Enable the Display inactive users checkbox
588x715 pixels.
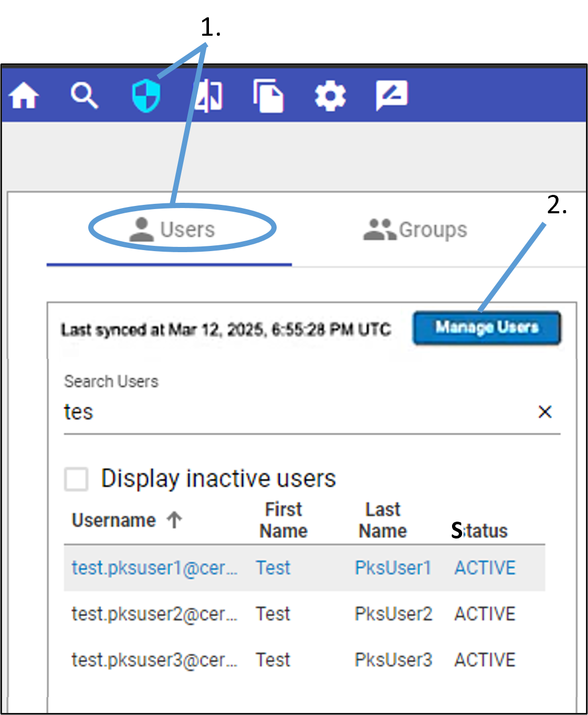click(76, 480)
